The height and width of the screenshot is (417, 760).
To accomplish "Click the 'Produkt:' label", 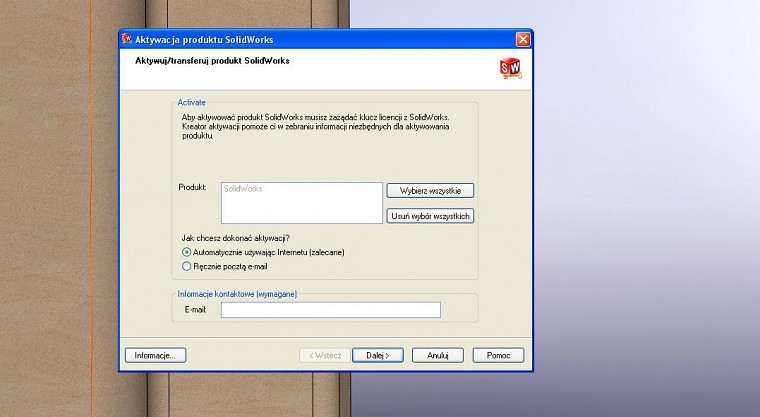I will pos(192,187).
